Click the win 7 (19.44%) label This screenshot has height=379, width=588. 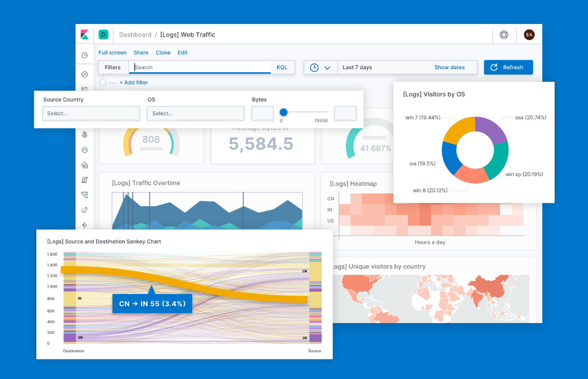tap(422, 117)
